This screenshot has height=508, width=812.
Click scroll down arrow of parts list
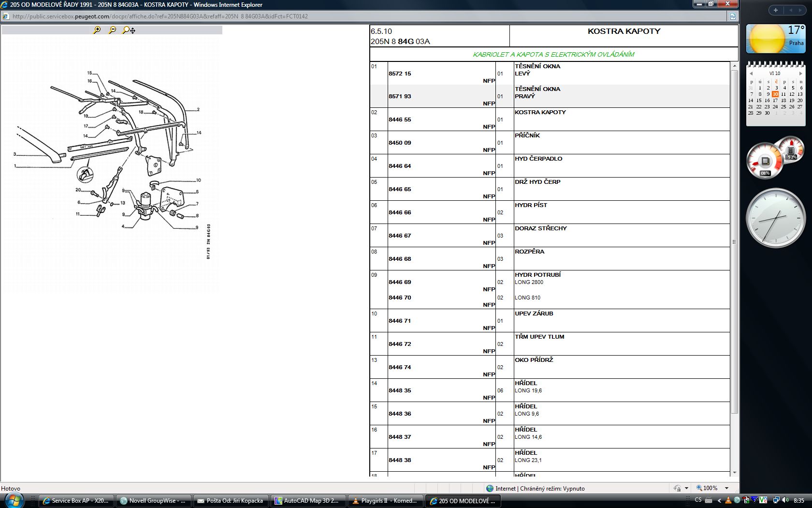[735, 473]
